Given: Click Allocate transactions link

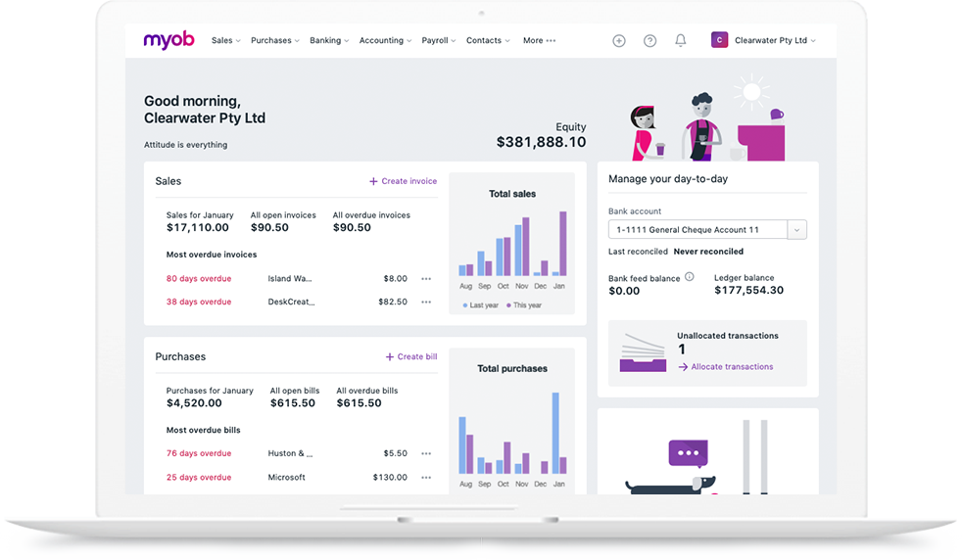Looking at the screenshot, I should pos(731,367).
